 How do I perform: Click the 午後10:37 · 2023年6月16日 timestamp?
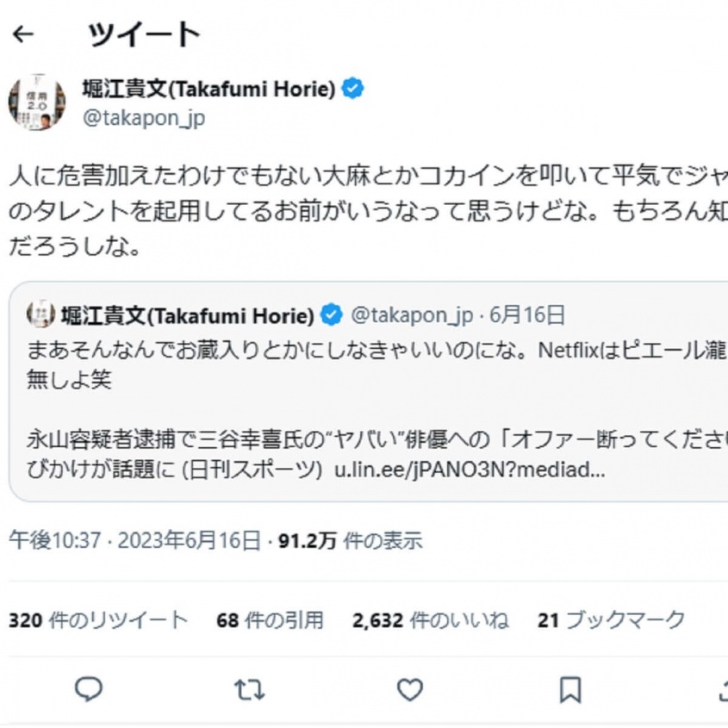tap(134, 541)
